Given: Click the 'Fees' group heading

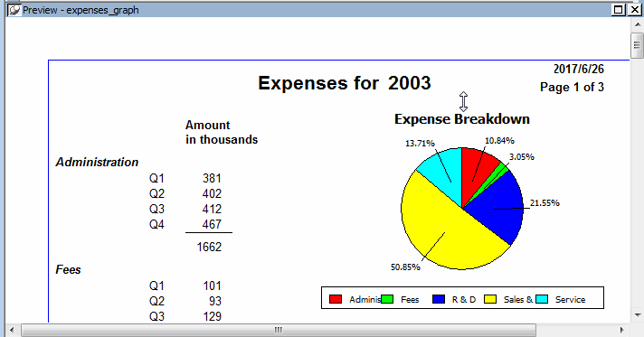Looking at the screenshot, I should coord(68,269).
